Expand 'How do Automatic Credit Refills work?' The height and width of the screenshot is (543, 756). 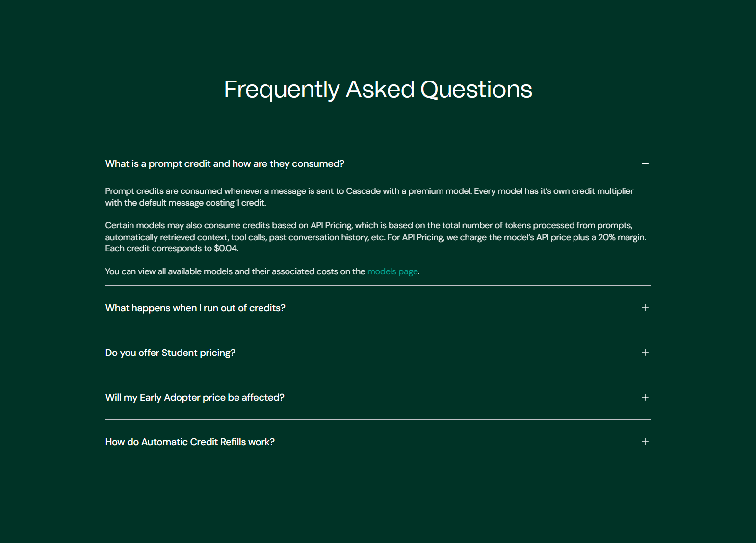coord(190,442)
